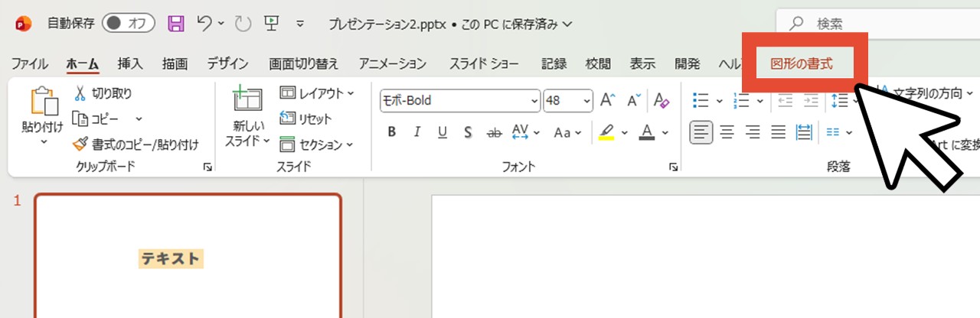This screenshot has width=980, height=318.
Task: Toggle underline (U) formatting
Action: click(443, 132)
